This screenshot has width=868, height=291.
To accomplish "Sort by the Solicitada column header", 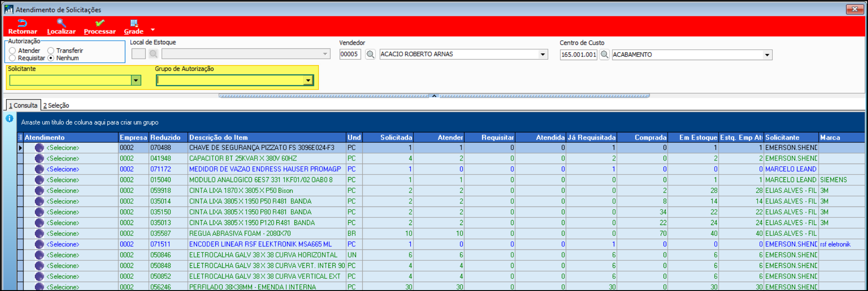I will [388, 137].
